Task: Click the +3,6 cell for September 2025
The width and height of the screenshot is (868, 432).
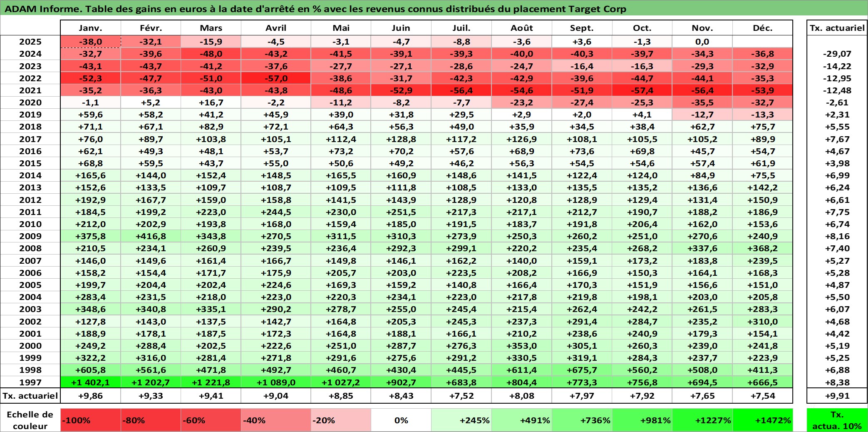Action: tap(582, 42)
